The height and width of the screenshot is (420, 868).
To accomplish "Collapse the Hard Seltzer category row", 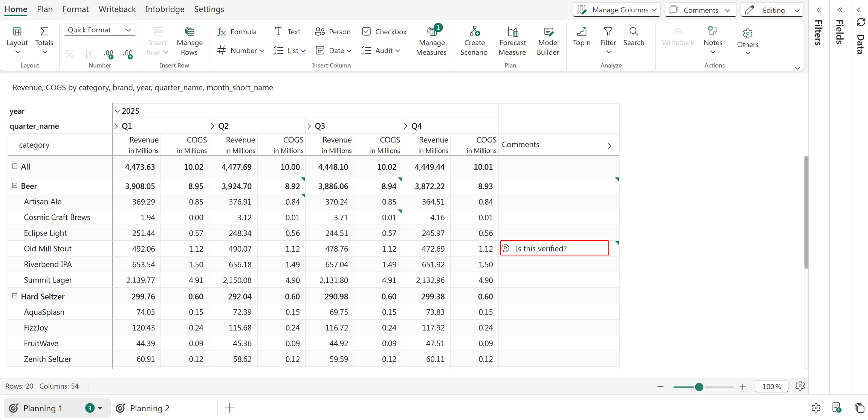I will (x=15, y=296).
